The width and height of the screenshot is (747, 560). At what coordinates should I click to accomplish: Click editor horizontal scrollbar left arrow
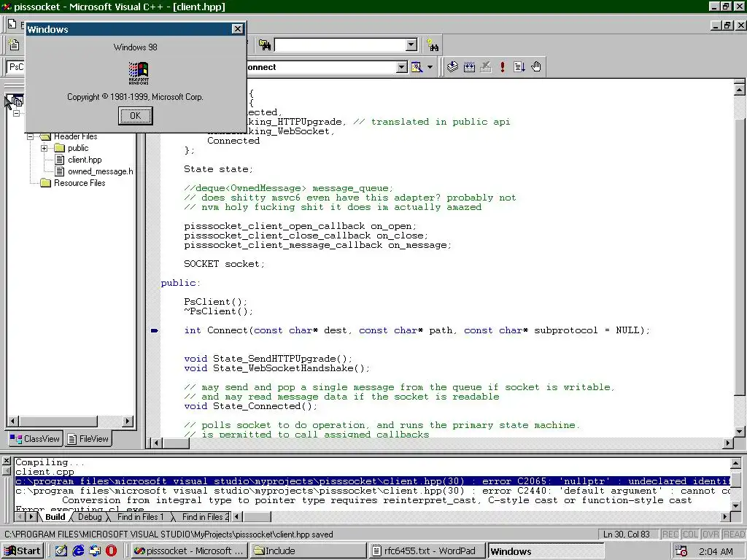pyautogui.click(x=156, y=443)
